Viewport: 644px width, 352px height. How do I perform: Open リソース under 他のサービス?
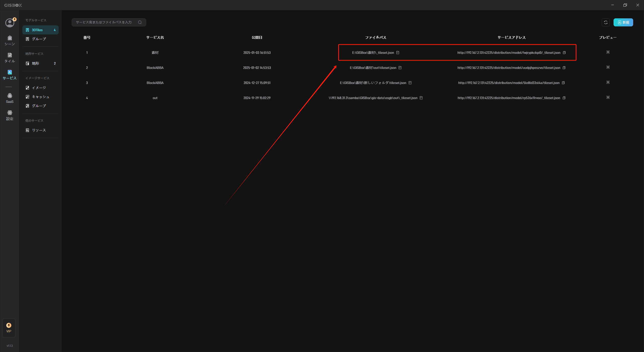pyautogui.click(x=41, y=130)
